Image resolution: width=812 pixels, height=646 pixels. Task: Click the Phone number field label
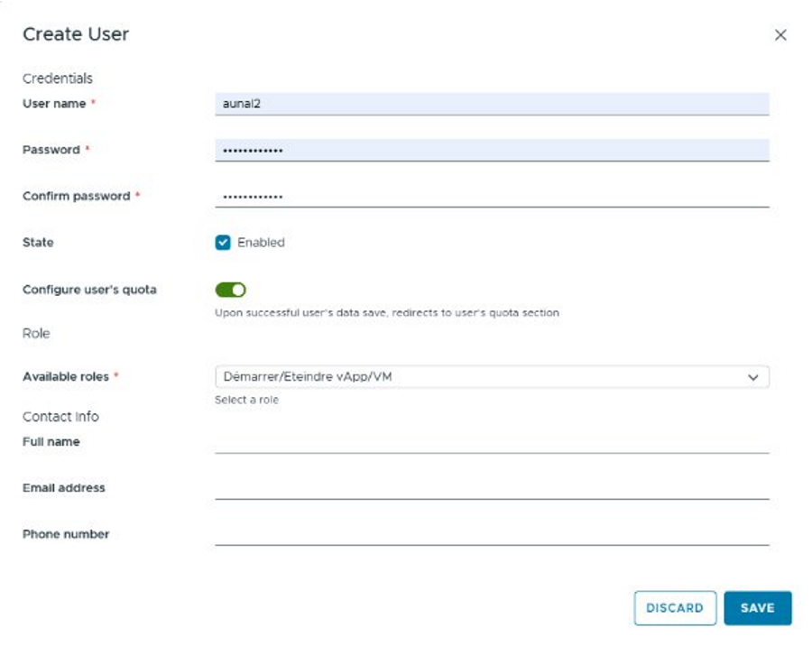pos(65,534)
